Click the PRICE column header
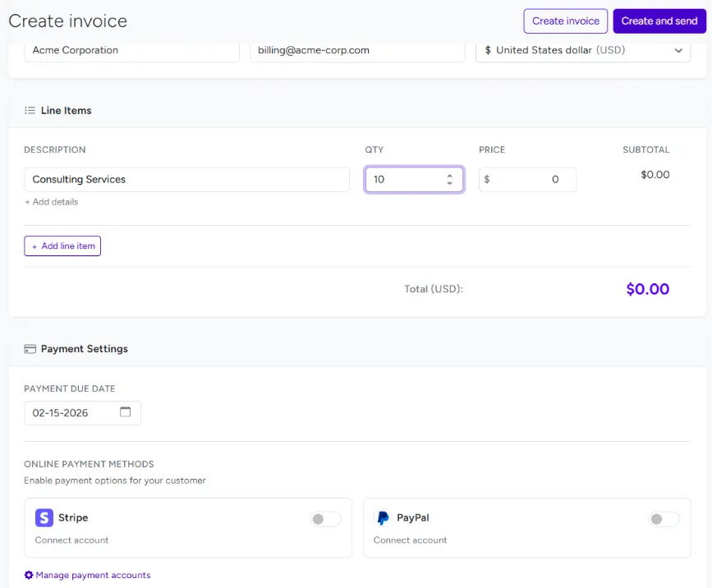This screenshot has height=588, width=712. 492,149
